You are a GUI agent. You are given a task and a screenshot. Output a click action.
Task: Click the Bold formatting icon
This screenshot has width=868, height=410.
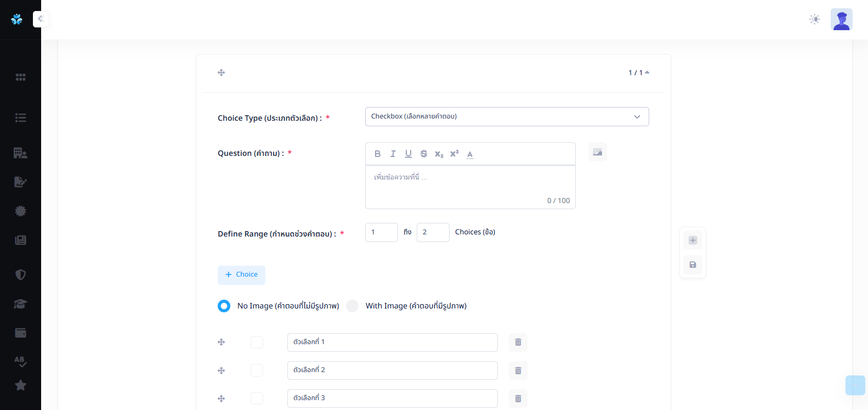click(377, 154)
